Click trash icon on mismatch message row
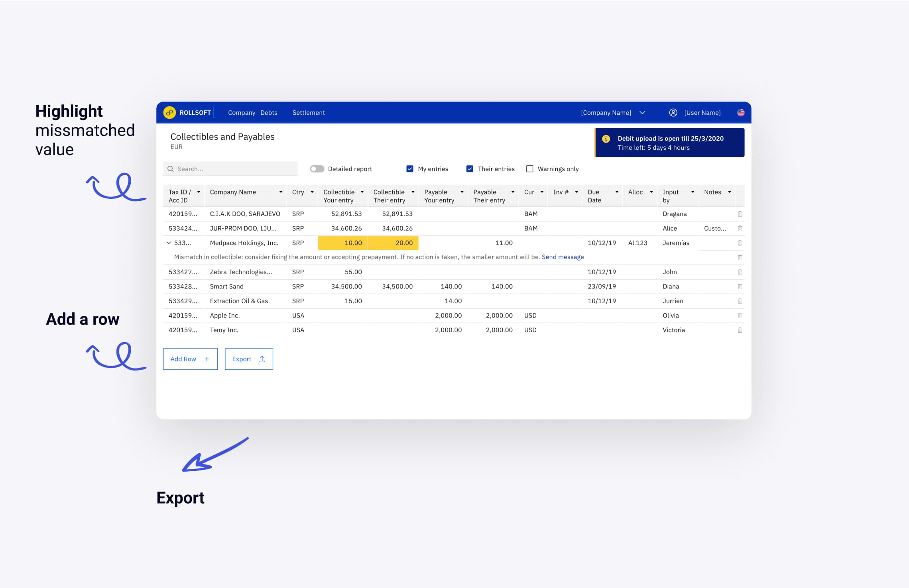 (740, 257)
